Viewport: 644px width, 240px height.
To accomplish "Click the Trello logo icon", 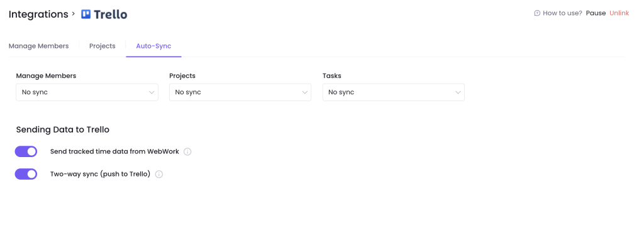I will (86, 14).
